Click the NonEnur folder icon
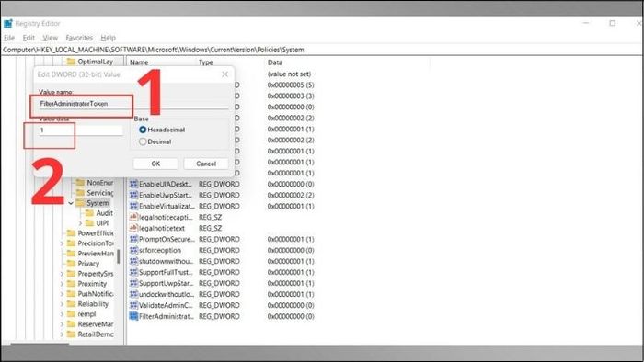The width and height of the screenshot is (644, 362). [x=81, y=183]
